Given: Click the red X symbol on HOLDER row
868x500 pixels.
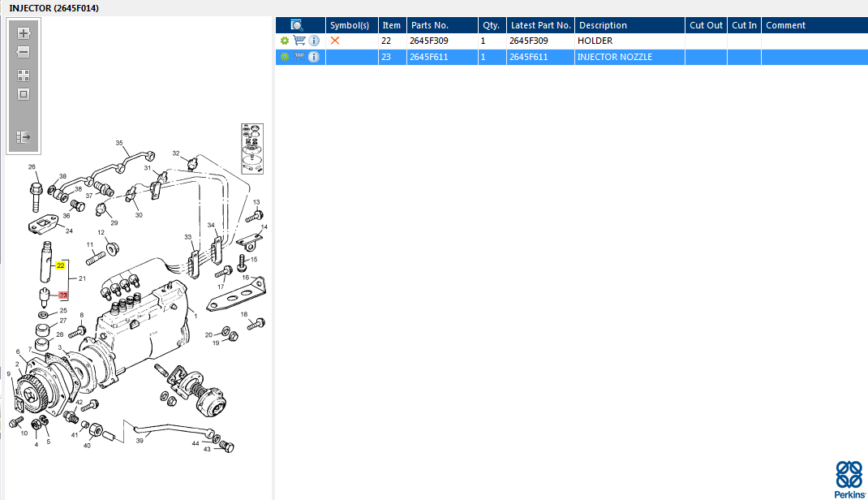Looking at the screenshot, I should [x=335, y=41].
